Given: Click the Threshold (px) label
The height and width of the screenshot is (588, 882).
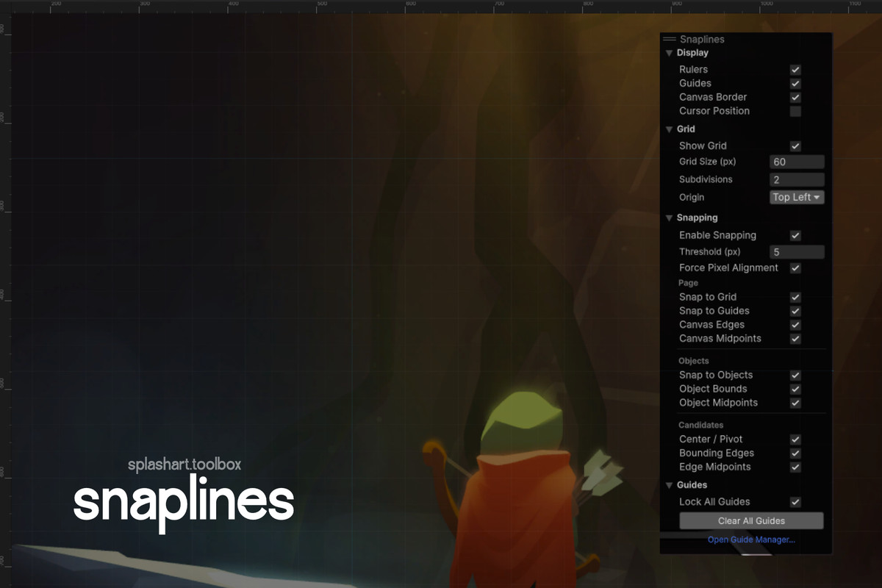Looking at the screenshot, I should click(x=709, y=252).
